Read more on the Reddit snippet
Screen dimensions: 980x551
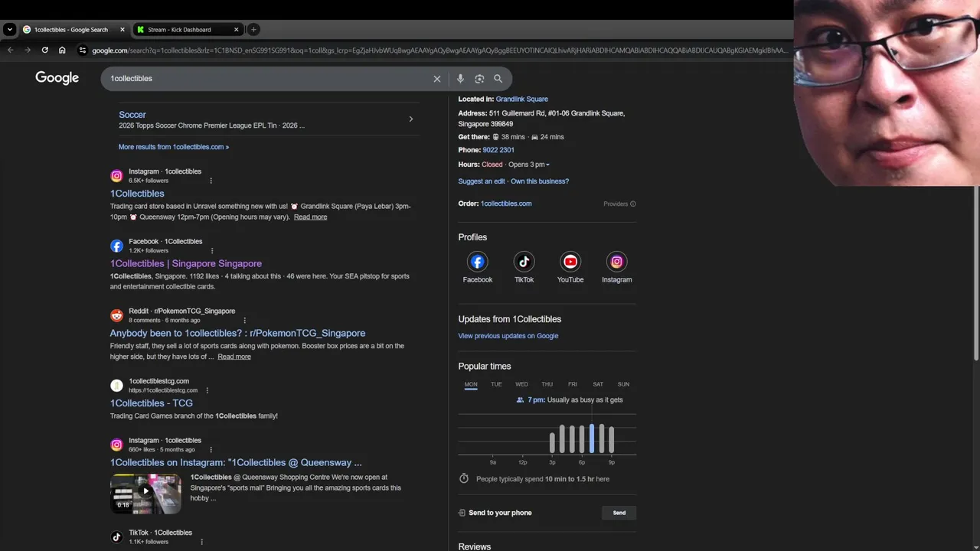[234, 357]
